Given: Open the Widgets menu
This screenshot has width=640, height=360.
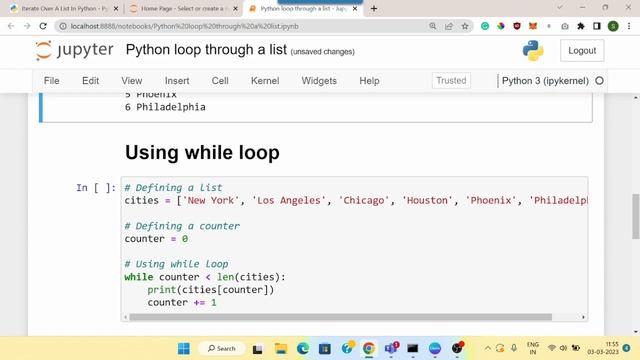Looking at the screenshot, I should click(319, 81).
